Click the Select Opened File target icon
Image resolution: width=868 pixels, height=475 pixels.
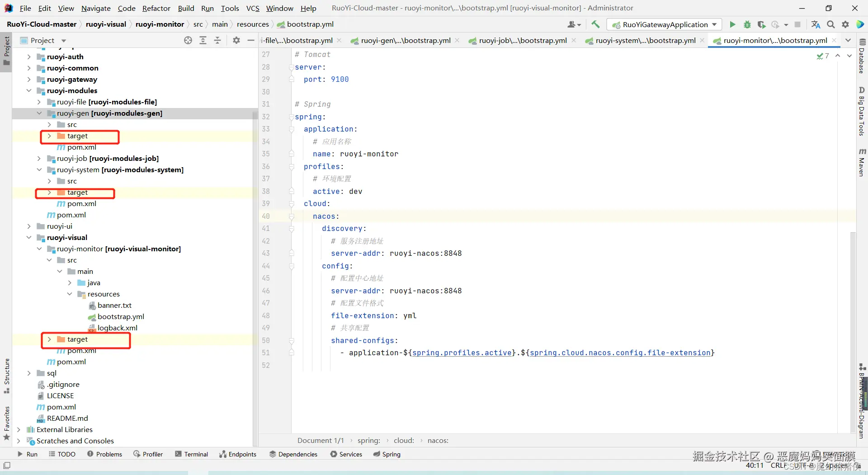coord(188,40)
